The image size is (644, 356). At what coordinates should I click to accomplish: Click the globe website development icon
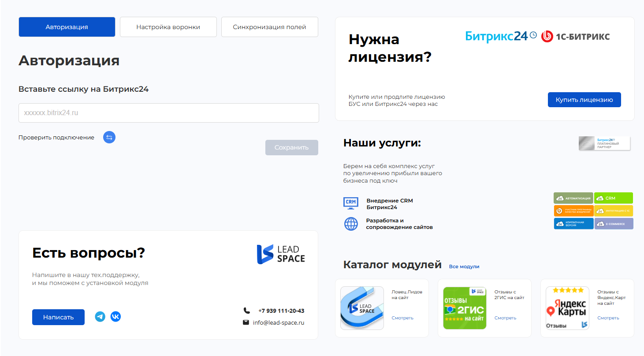(351, 224)
